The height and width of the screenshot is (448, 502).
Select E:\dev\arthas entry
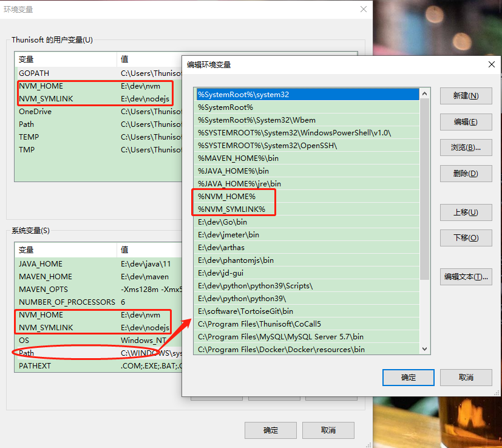coord(307,248)
